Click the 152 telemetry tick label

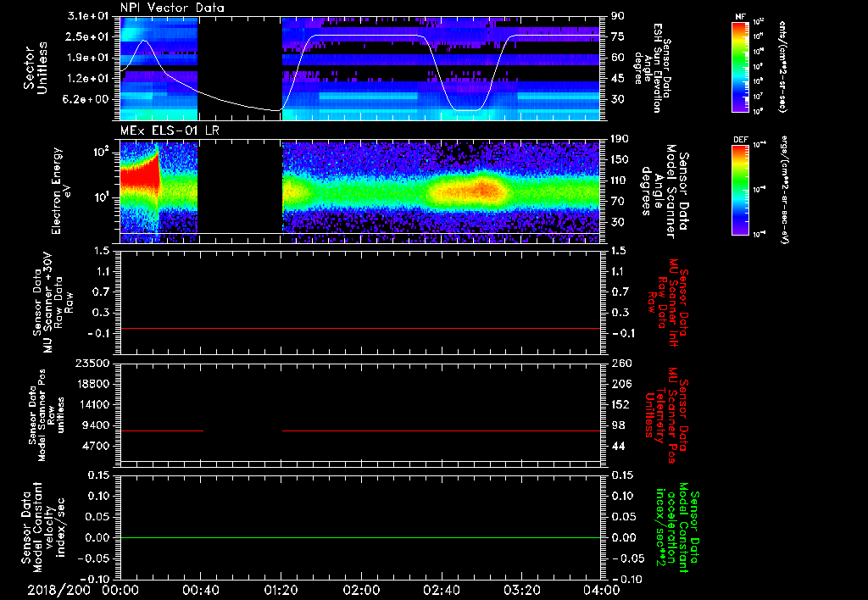click(x=620, y=404)
